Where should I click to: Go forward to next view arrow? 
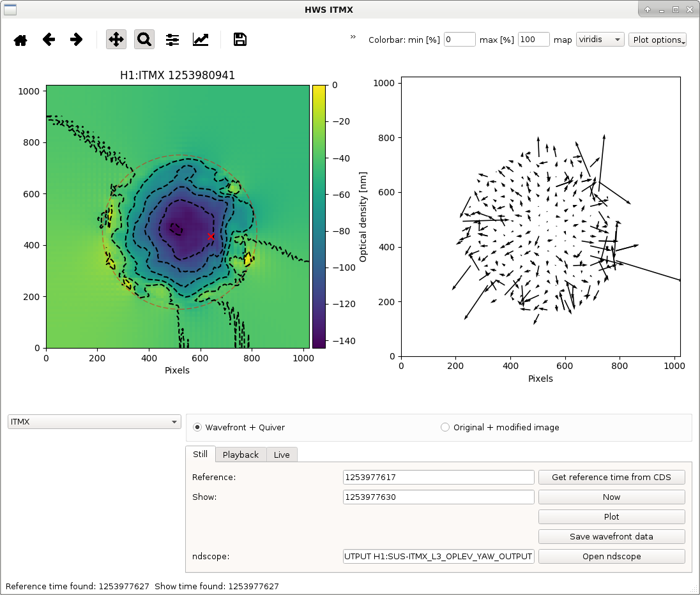(x=77, y=40)
